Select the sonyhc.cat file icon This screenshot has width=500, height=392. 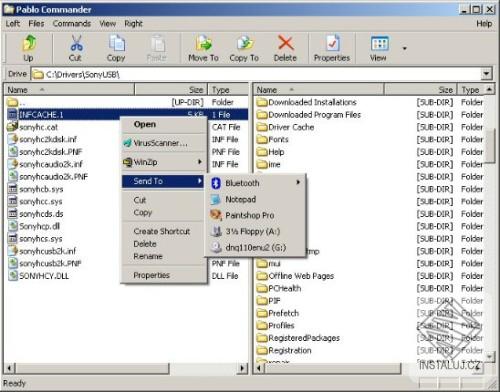(x=12, y=127)
